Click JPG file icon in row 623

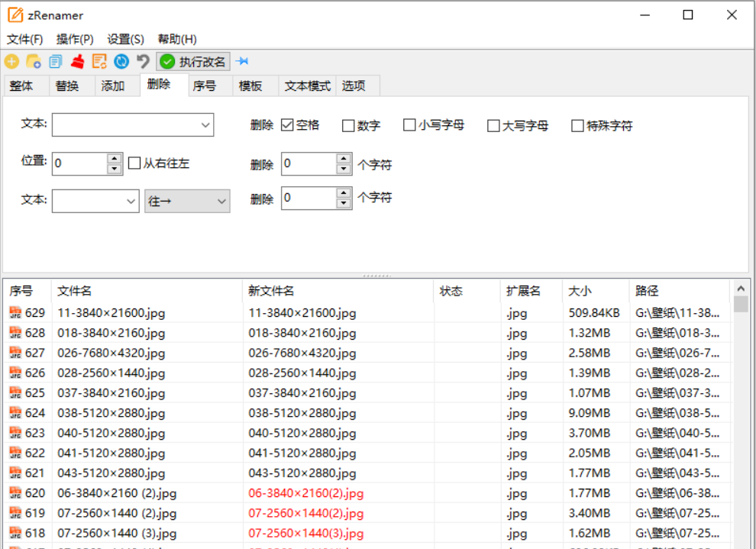pos(15,433)
